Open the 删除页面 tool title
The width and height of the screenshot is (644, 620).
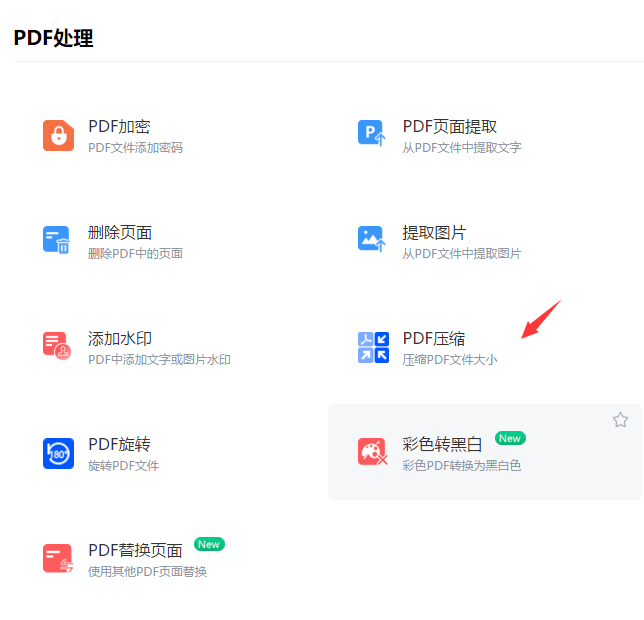pos(120,232)
